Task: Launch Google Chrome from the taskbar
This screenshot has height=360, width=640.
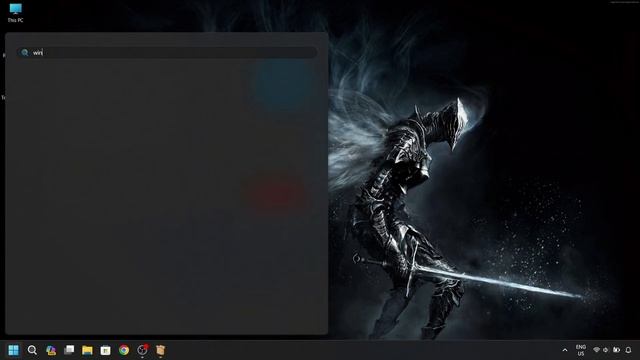Action: pyautogui.click(x=124, y=350)
